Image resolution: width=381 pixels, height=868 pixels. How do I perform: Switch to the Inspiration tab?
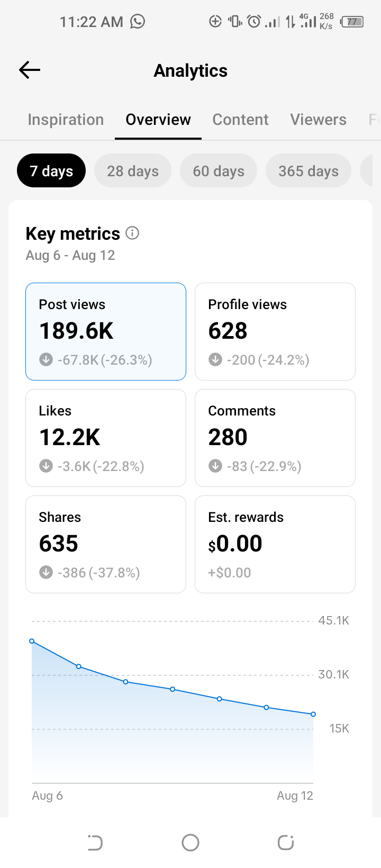pyautogui.click(x=66, y=120)
